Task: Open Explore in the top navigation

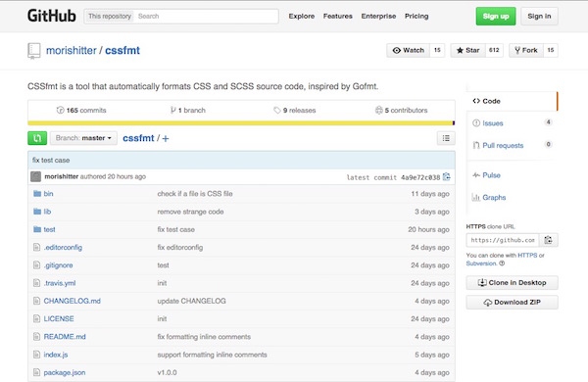Action: click(x=302, y=16)
